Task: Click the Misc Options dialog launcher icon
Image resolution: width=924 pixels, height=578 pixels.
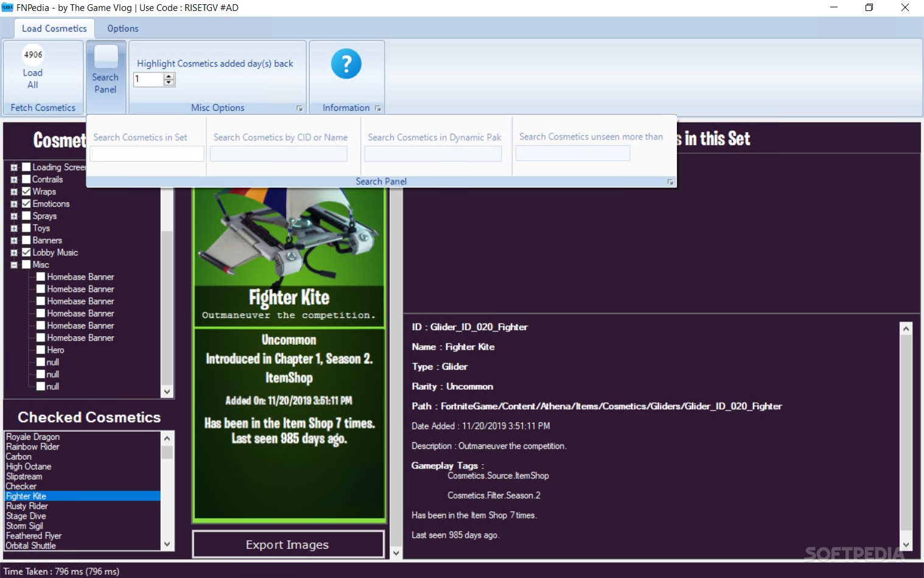Action: point(299,108)
